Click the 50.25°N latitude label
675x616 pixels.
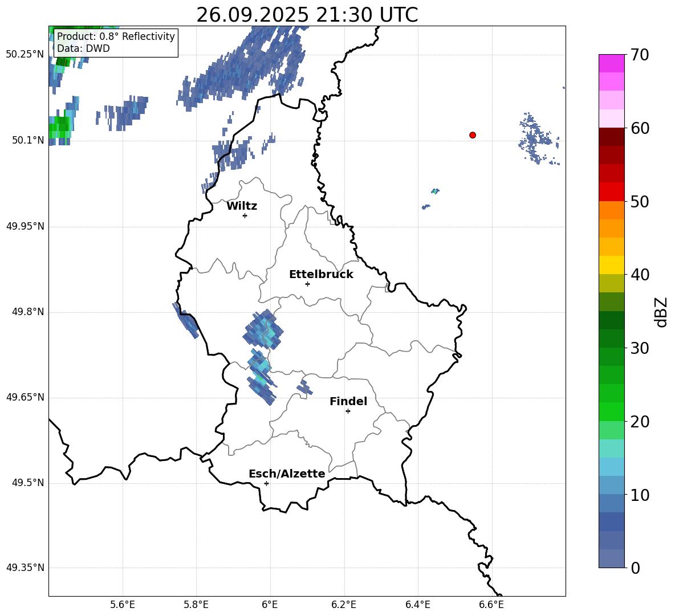click(25, 55)
